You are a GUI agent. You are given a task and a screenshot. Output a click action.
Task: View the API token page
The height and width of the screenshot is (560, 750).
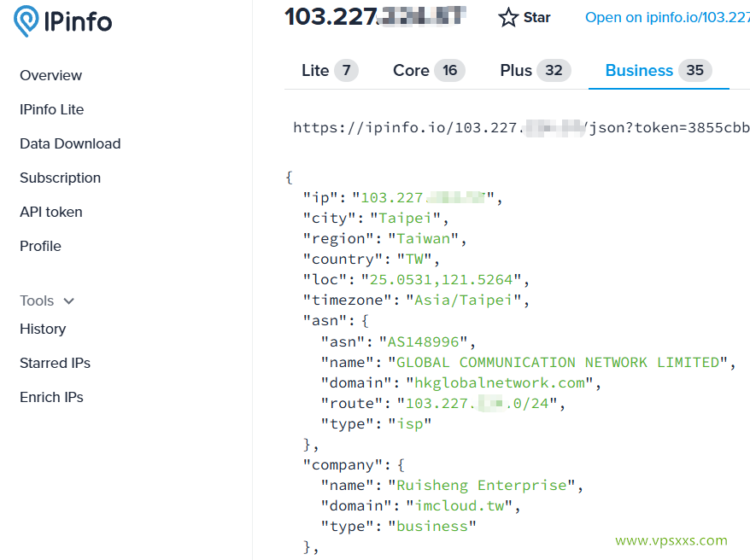tap(51, 212)
